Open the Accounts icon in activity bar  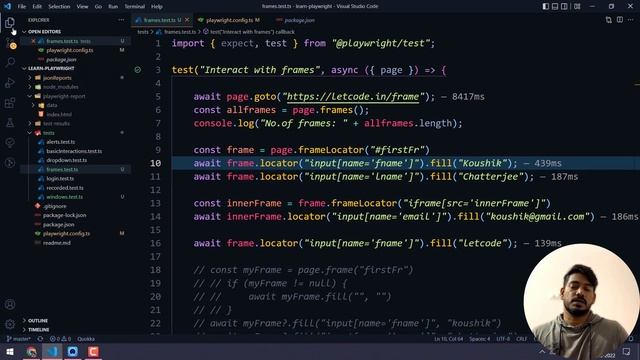(10, 304)
